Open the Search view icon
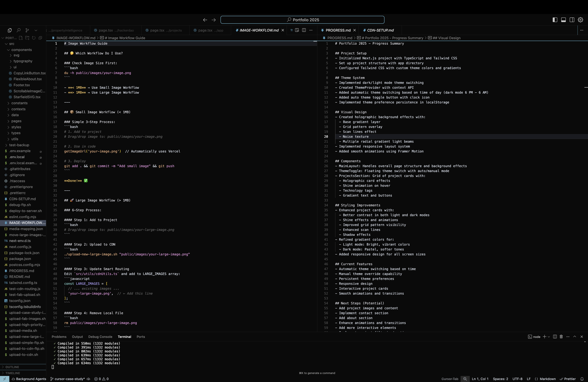The height and width of the screenshot is (382, 588). click(x=18, y=30)
